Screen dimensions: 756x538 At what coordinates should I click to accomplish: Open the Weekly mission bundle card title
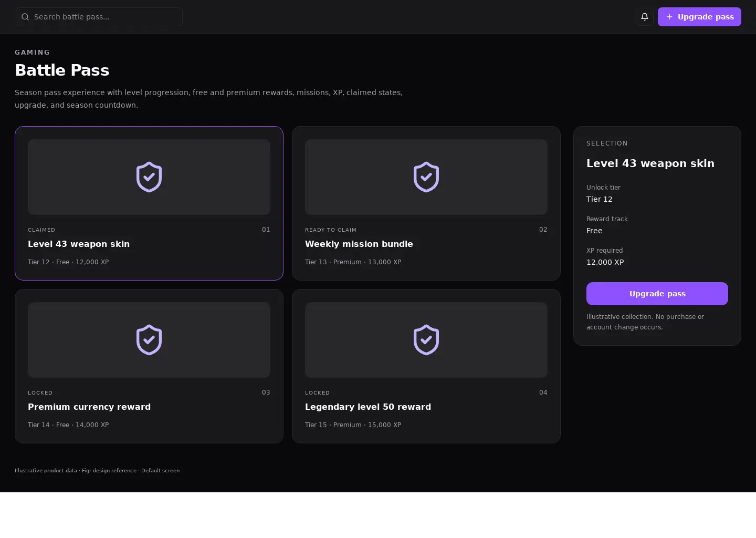pos(359,244)
